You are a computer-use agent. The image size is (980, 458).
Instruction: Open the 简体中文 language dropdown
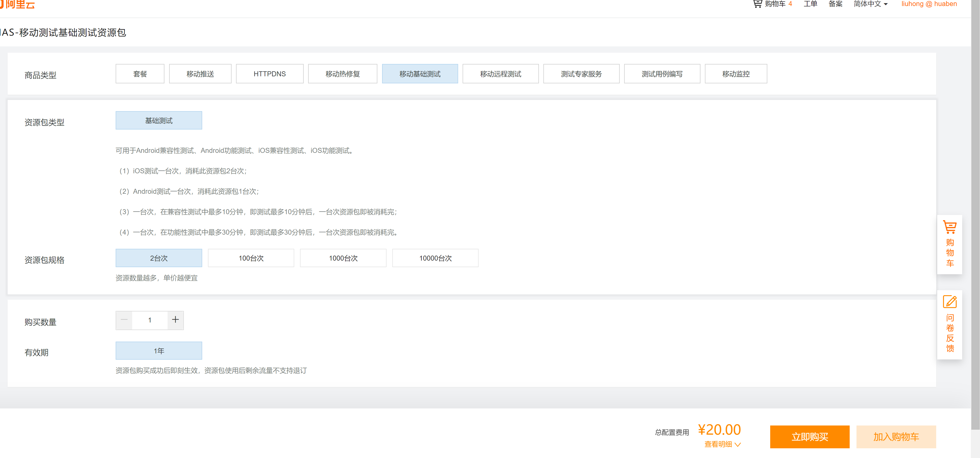click(871, 4)
